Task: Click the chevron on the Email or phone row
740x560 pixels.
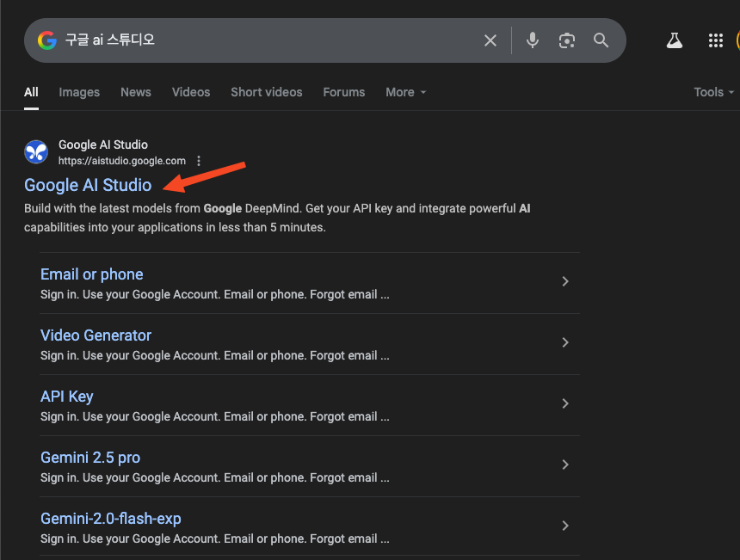Action: point(565,281)
